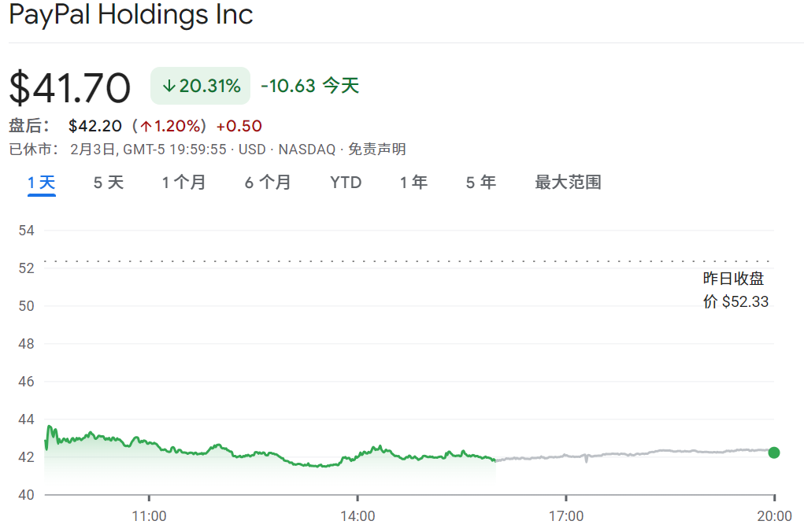Open the 5年 chart range
The image size is (804, 532).
480,182
